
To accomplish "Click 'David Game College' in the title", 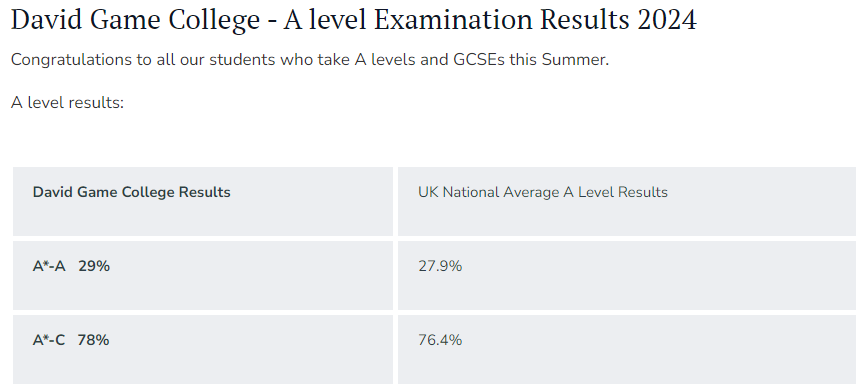I will coord(135,21).
